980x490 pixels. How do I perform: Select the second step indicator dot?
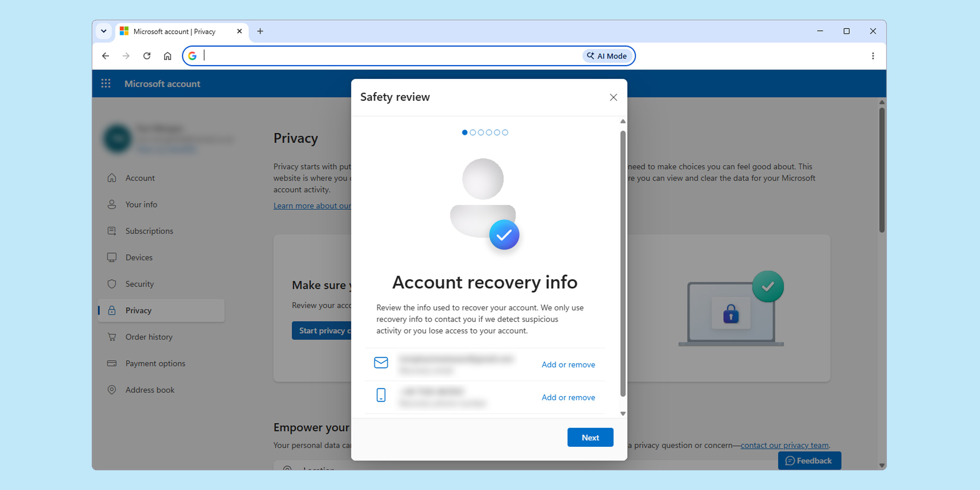point(473,132)
